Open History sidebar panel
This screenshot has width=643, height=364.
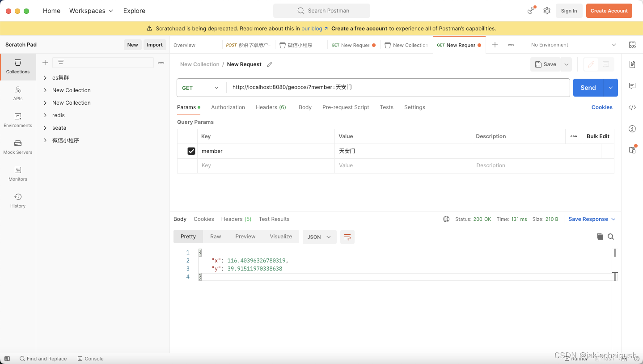18,201
